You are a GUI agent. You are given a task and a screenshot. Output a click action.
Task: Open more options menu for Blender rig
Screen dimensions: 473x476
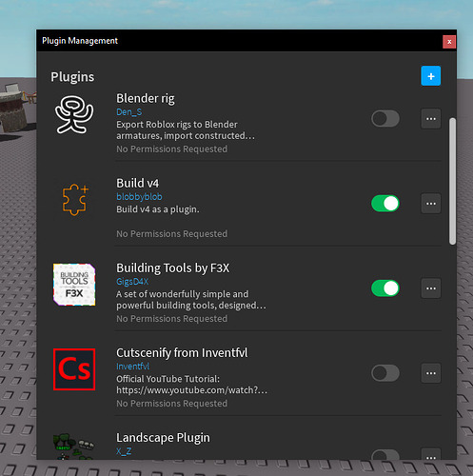pos(431,119)
